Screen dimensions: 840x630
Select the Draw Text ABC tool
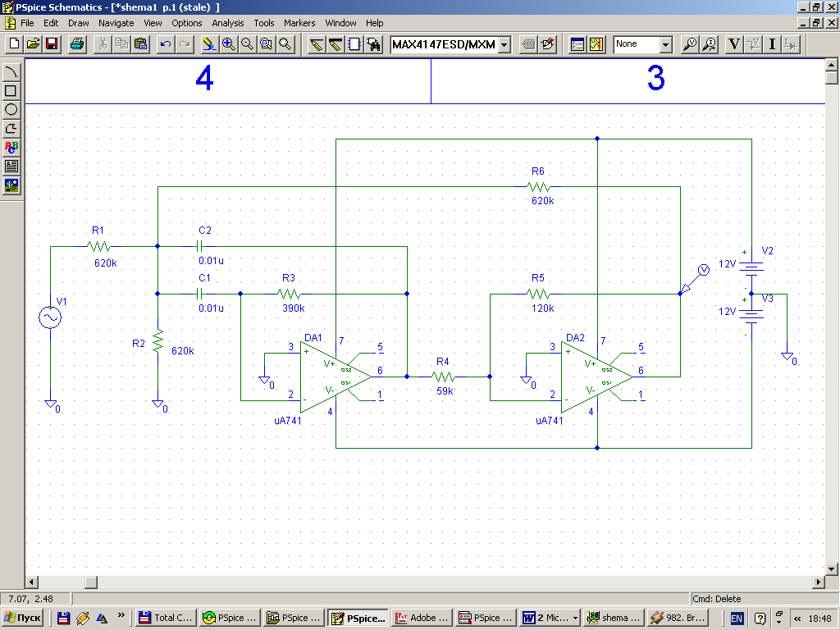11,148
